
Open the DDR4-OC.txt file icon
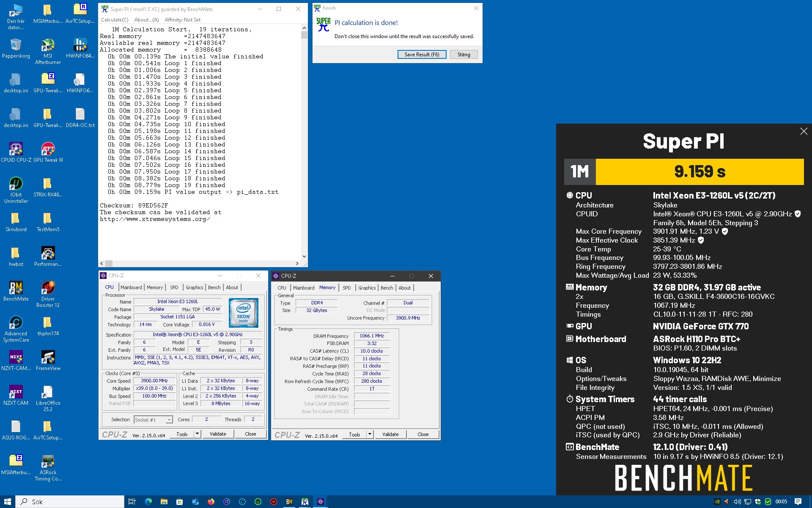click(80, 118)
